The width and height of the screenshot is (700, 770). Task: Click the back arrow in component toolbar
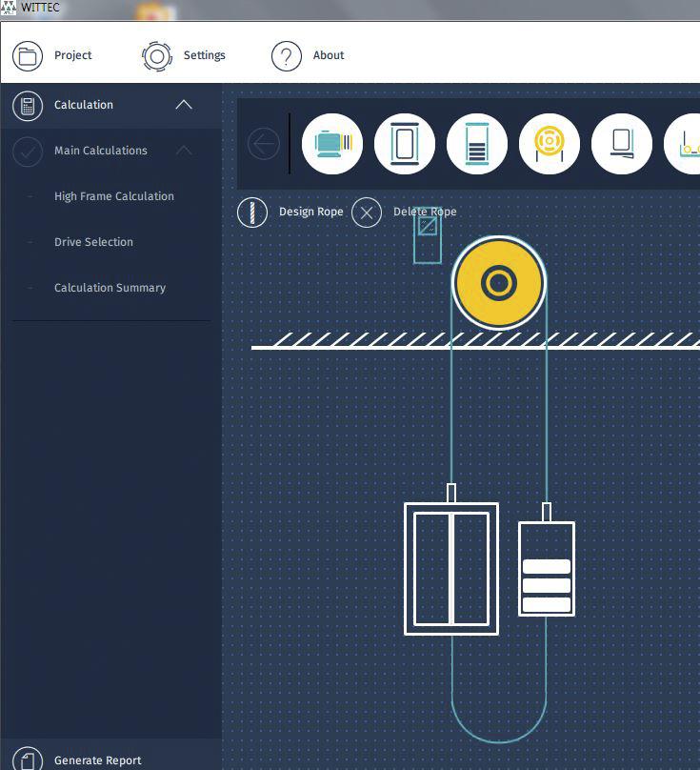[x=264, y=144]
